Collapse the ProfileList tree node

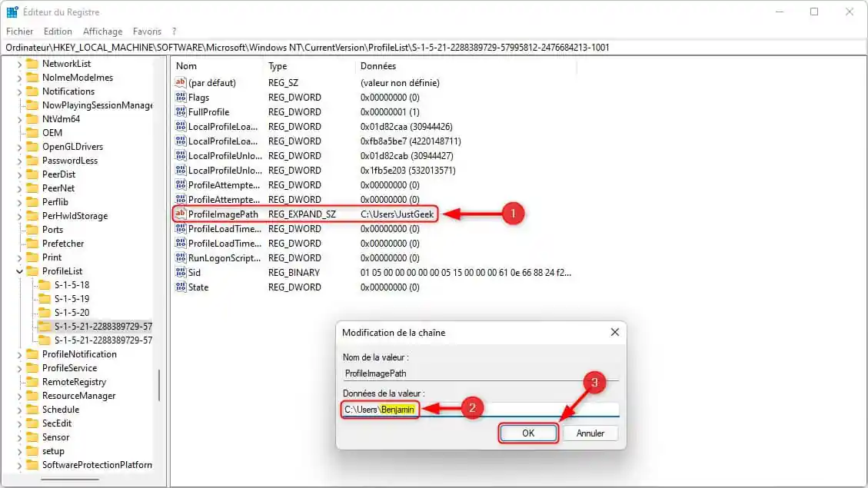coord(19,271)
